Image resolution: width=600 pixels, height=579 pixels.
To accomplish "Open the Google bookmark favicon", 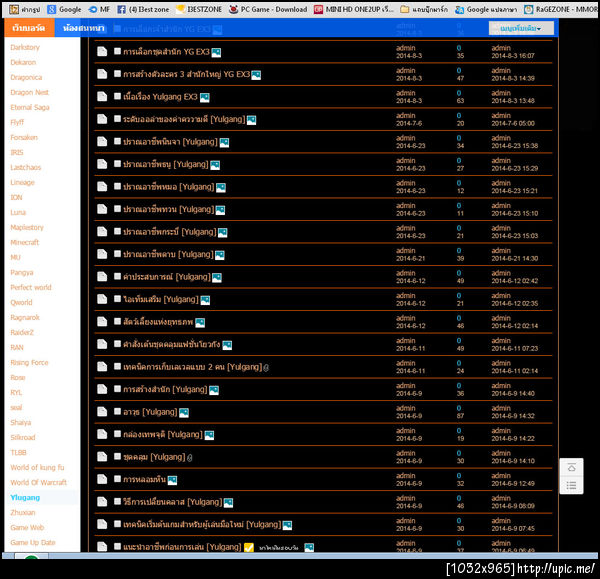I will pyautogui.click(x=51, y=10).
